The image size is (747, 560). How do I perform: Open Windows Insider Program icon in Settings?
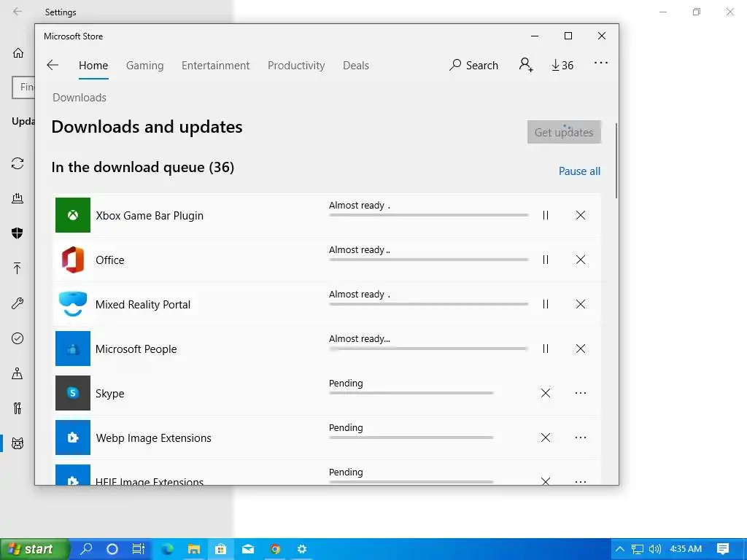point(18,443)
